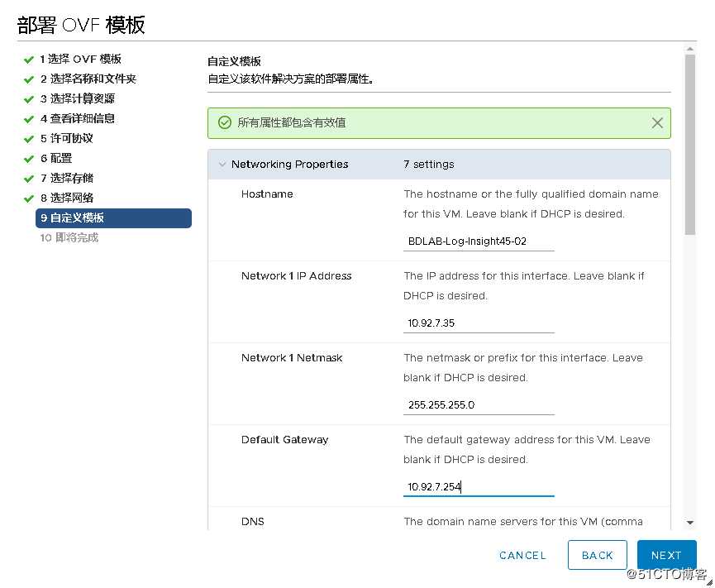Click the resize grip at dialog corner
This screenshot has height=588, width=715.
tap(709, 582)
